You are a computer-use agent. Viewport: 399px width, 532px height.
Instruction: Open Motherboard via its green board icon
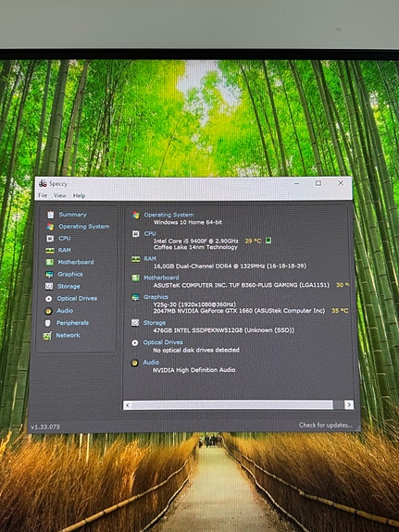50,262
